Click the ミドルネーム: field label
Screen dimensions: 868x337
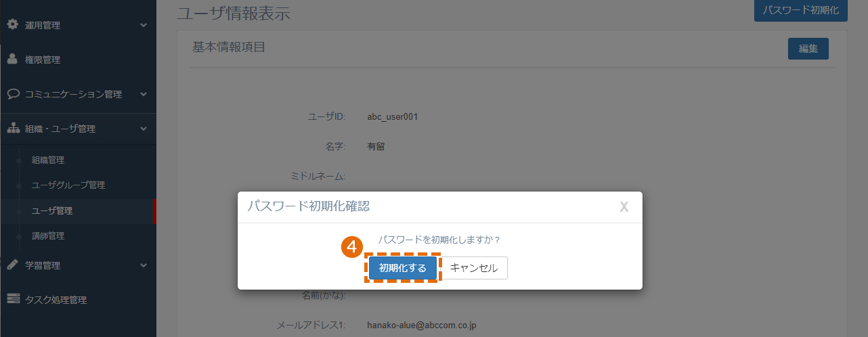[318, 177]
